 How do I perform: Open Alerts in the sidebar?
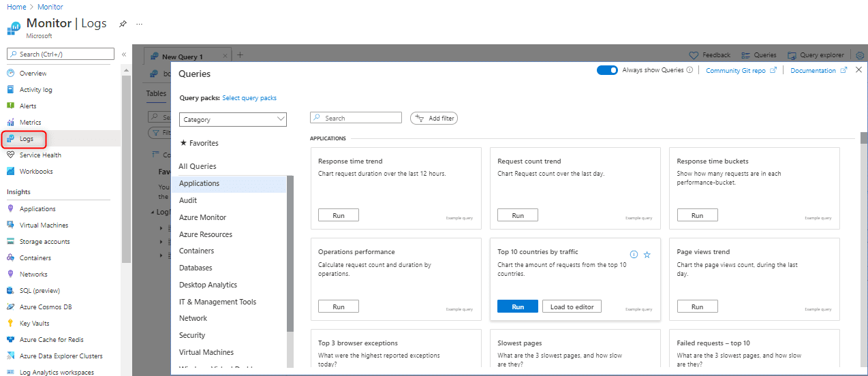click(28, 106)
